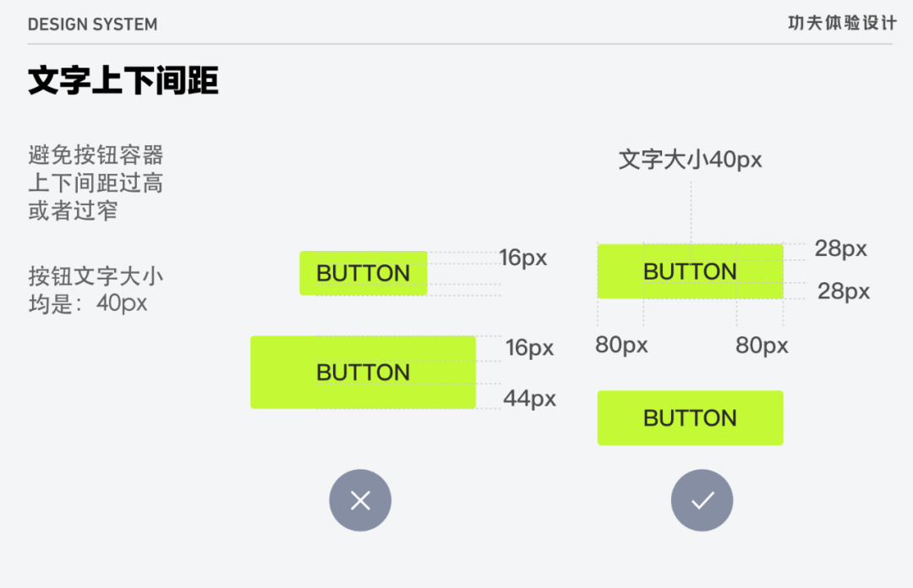Click the small BUTTON with tight vertical padding

[364, 273]
